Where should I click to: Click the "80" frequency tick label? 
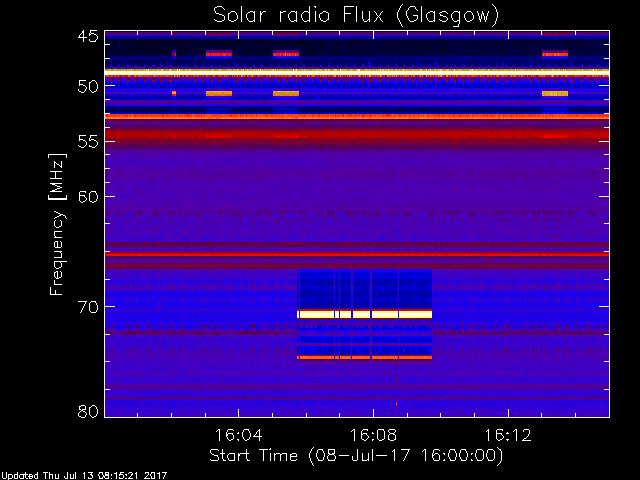pyautogui.click(x=88, y=411)
